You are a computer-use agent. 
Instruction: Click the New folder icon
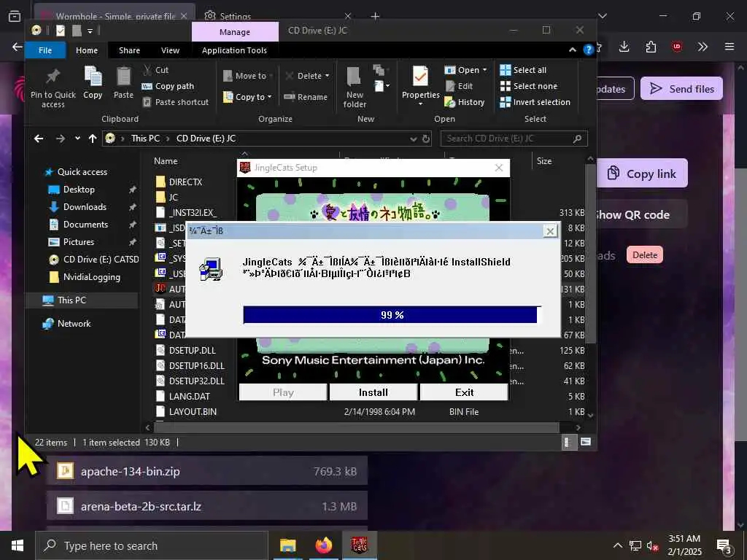(x=354, y=77)
